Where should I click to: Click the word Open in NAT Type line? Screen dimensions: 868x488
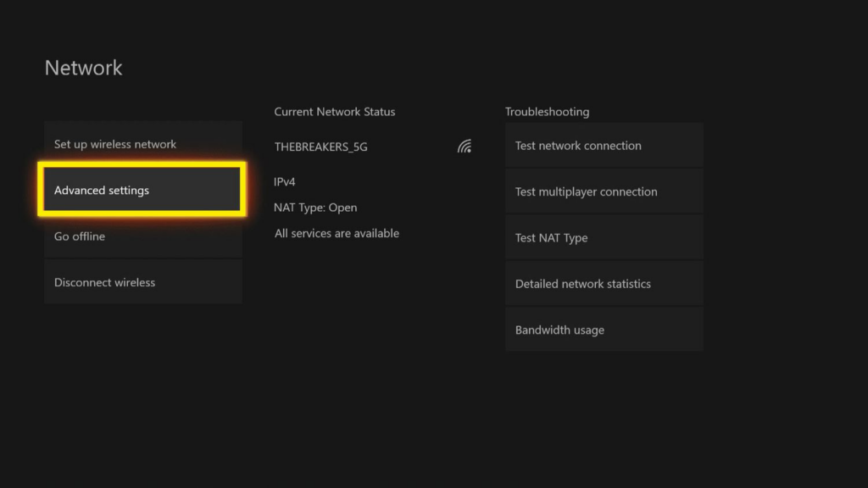point(342,208)
